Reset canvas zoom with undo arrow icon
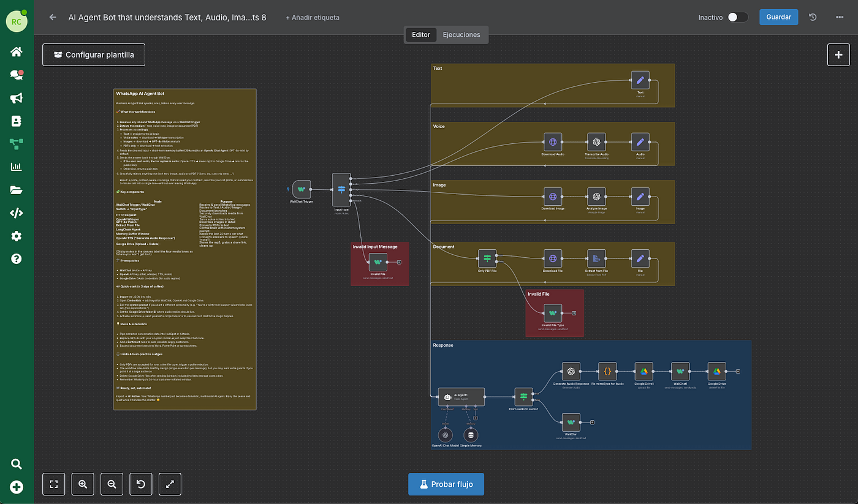The image size is (858, 504). click(141, 484)
